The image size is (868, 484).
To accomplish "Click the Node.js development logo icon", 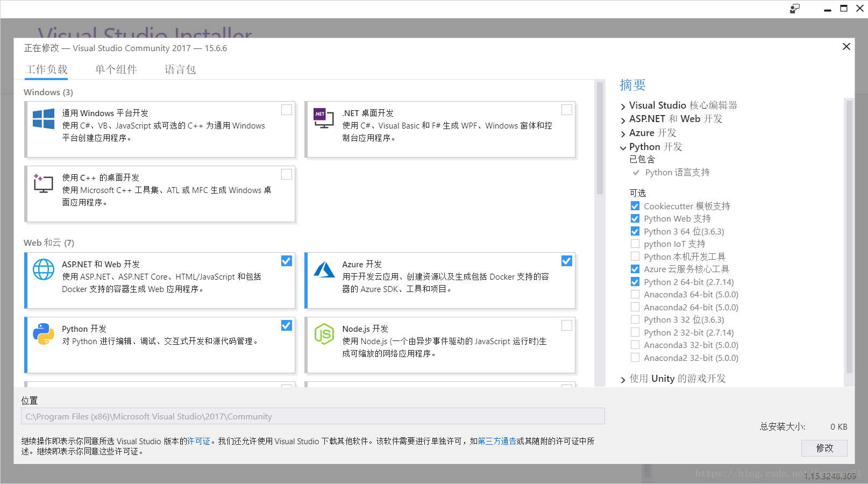I will pyautogui.click(x=324, y=334).
